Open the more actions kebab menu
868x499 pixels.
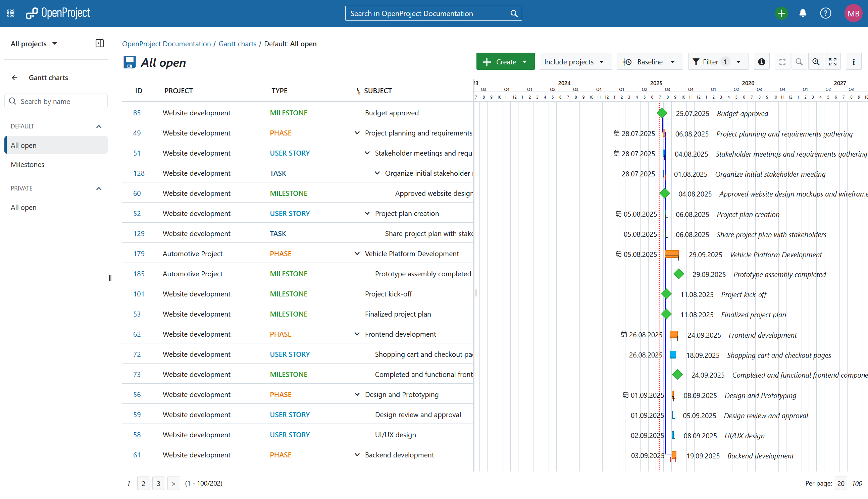[x=853, y=62]
